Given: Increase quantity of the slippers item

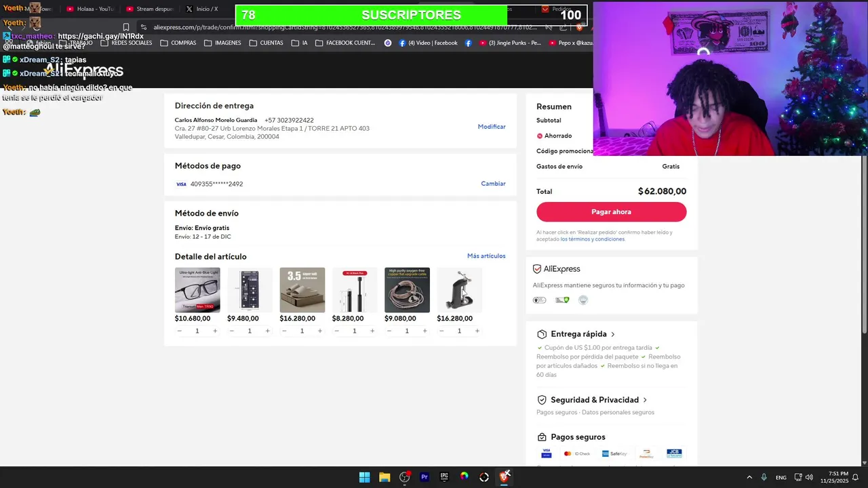Looking at the screenshot, I should click(320, 331).
